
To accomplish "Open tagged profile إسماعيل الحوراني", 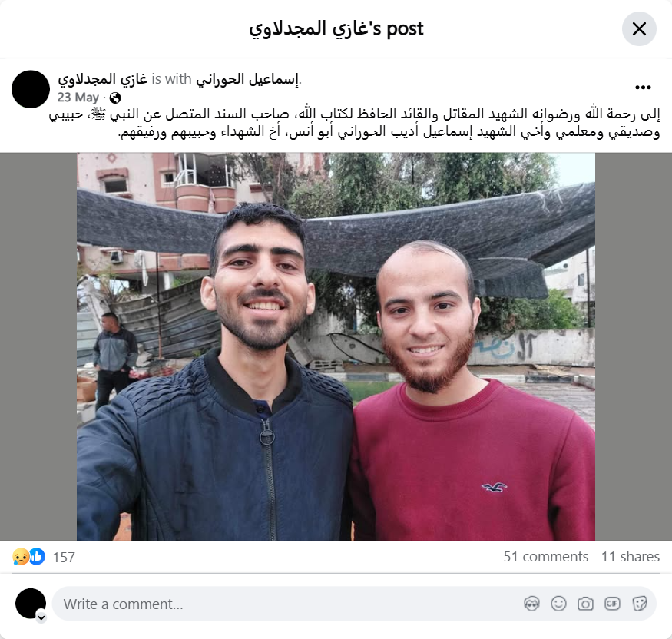I will 247,79.
